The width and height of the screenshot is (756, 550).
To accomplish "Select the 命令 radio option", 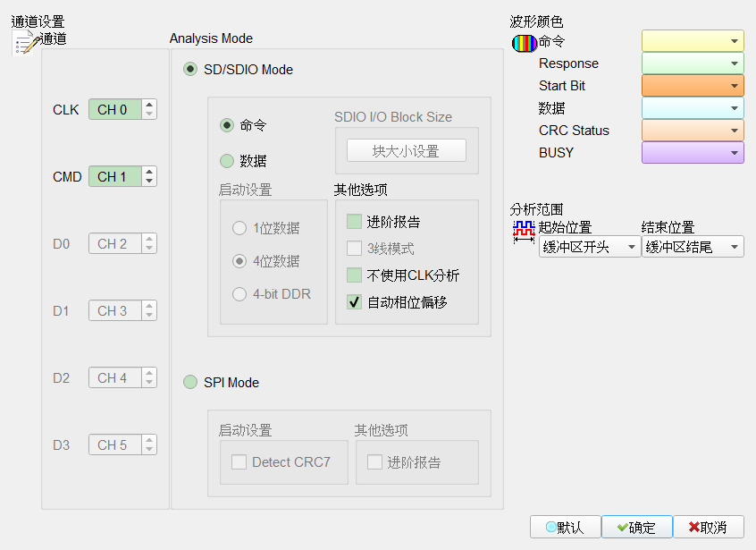I will tap(227, 125).
